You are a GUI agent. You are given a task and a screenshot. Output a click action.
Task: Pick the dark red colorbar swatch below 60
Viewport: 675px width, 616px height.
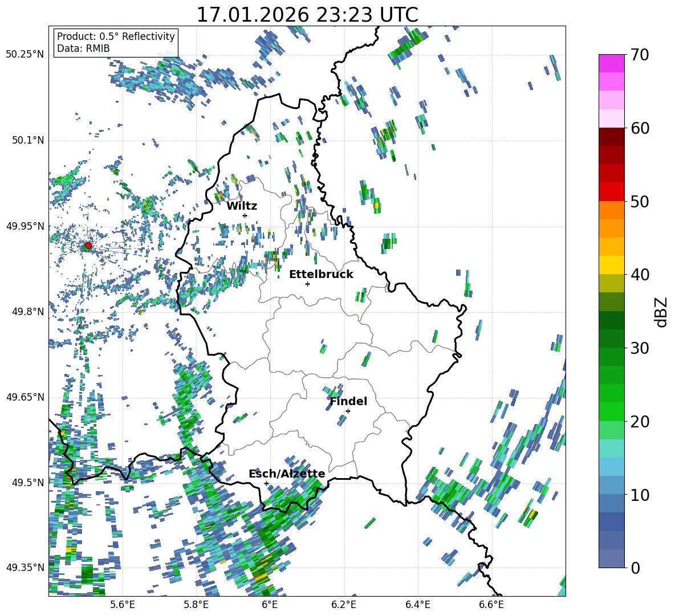tap(611, 137)
